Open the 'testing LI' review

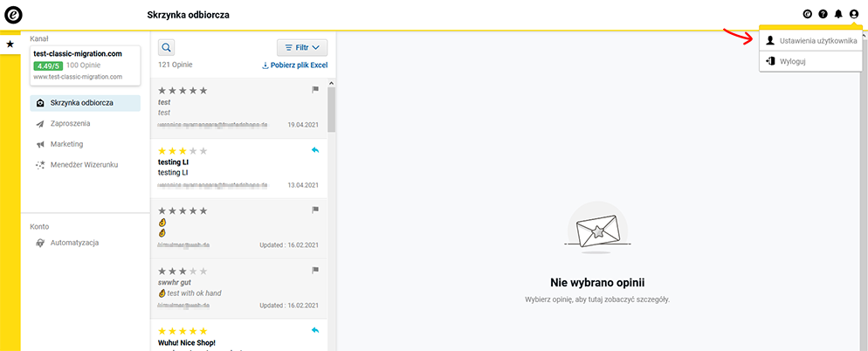coord(238,169)
